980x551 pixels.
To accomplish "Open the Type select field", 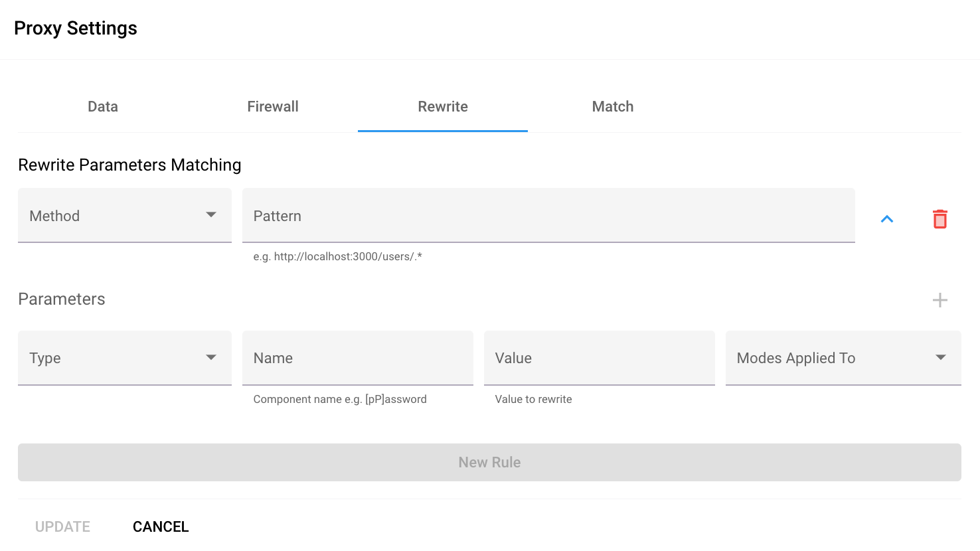I will [x=113, y=358].
